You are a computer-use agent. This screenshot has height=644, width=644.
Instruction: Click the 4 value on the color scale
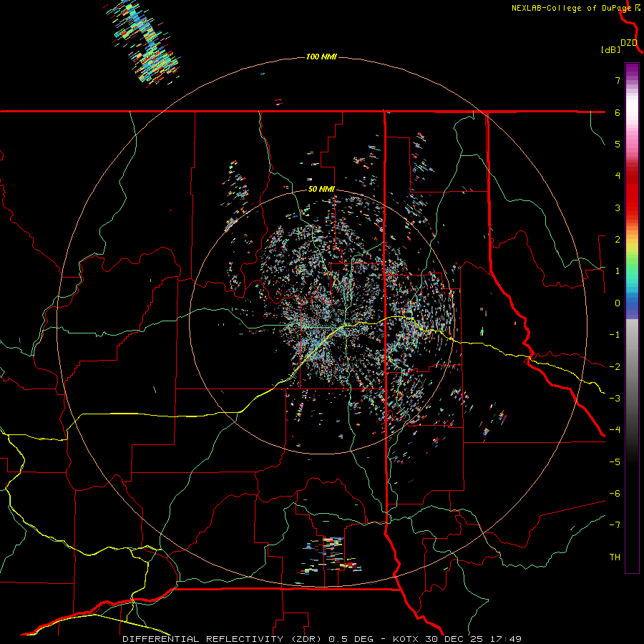click(x=618, y=176)
